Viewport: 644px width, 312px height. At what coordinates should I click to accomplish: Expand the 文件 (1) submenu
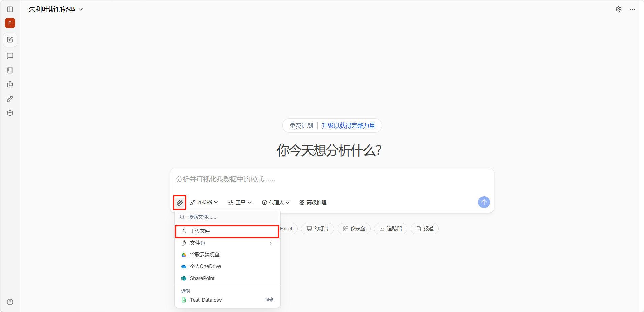coord(227,243)
